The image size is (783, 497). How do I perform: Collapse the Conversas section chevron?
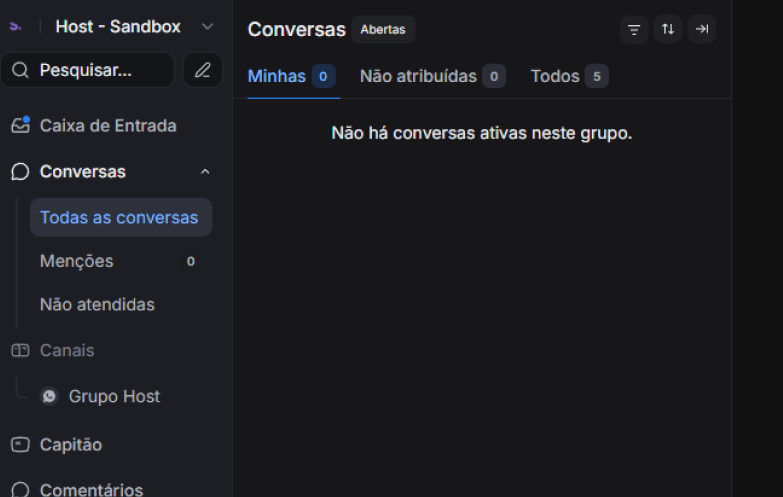pos(205,172)
